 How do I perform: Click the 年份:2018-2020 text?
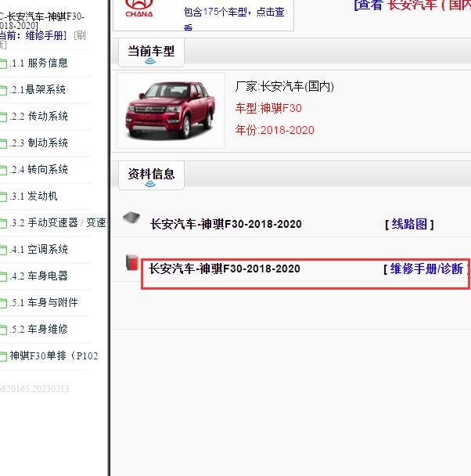275,131
